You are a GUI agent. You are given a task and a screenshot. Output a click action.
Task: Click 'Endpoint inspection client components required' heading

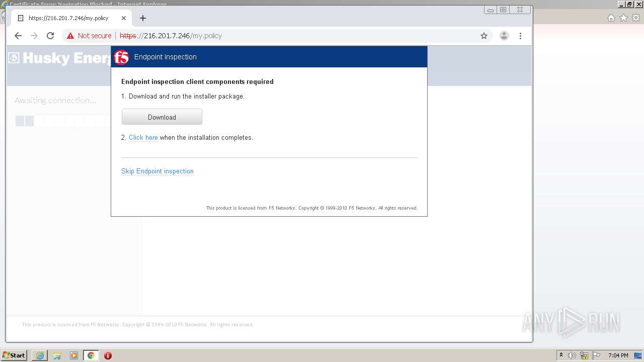point(197,81)
